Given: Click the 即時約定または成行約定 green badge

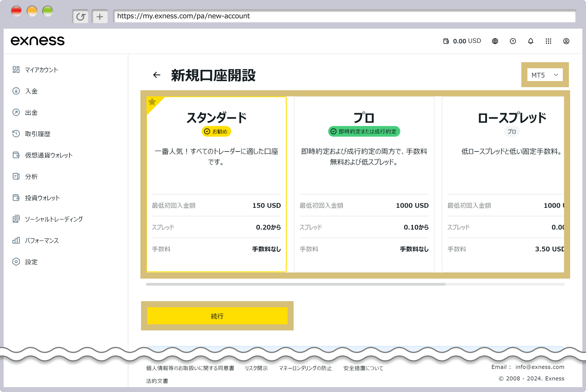Looking at the screenshot, I should click(x=364, y=131).
